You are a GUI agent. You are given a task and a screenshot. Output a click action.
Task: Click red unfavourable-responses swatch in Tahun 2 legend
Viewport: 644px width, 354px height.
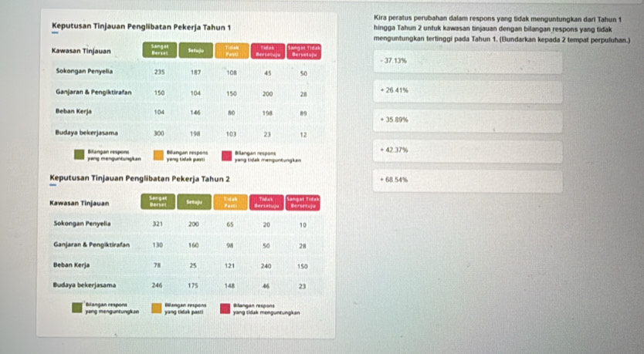tap(226, 308)
